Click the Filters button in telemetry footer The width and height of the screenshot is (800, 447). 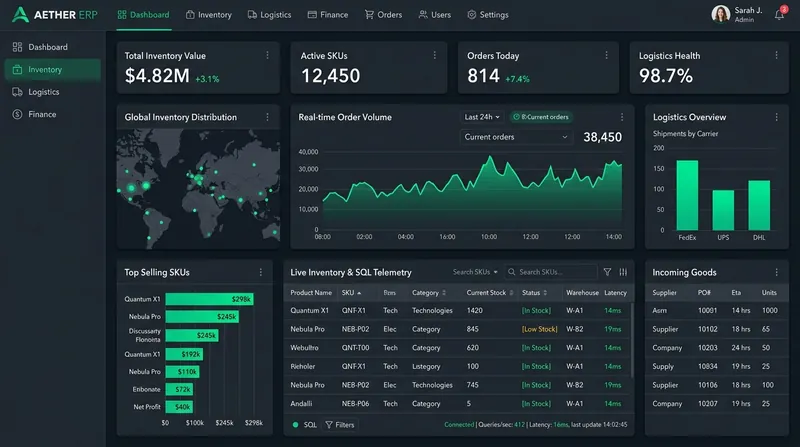[340, 425]
